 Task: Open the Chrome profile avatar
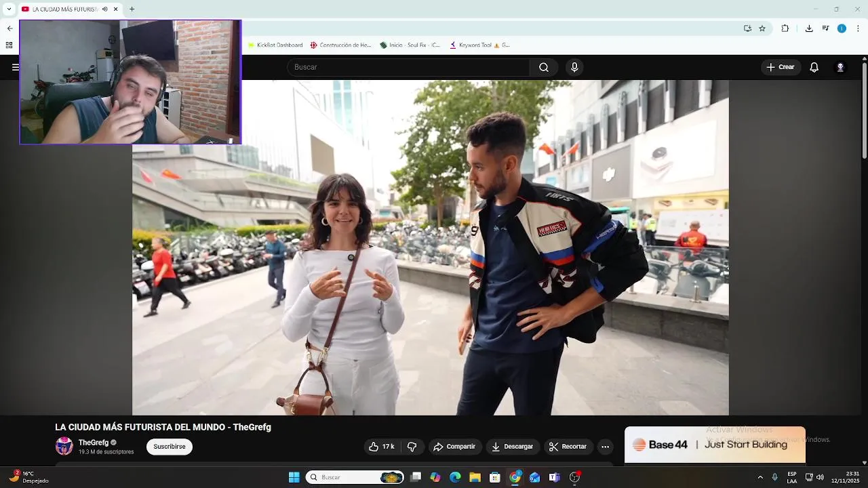click(x=842, y=28)
